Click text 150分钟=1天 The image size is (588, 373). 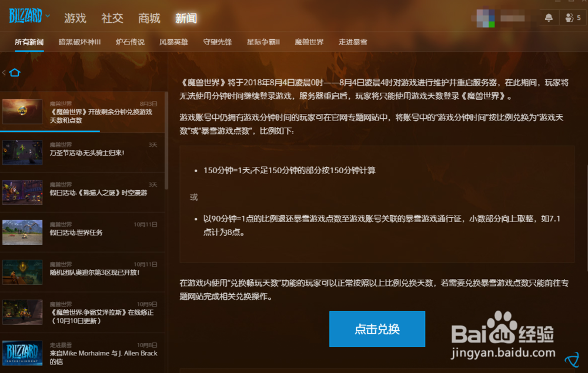click(x=227, y=170)
